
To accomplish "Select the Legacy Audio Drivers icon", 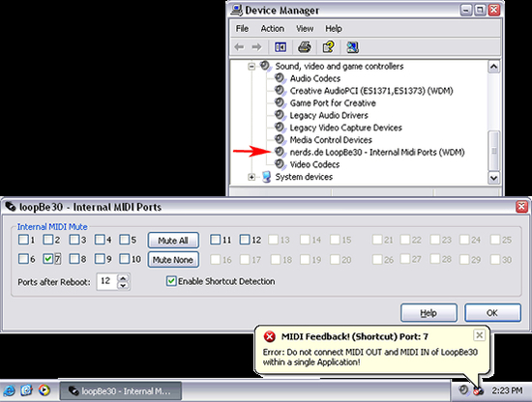I will point(280,115).
